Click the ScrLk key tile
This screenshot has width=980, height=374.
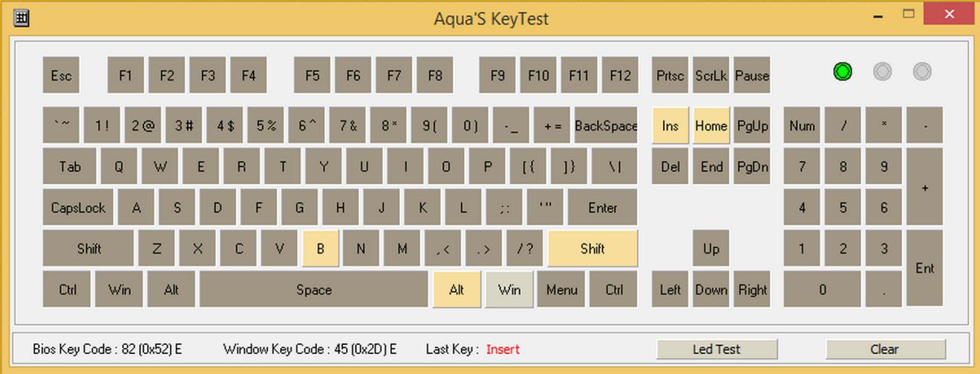(711, 75)
